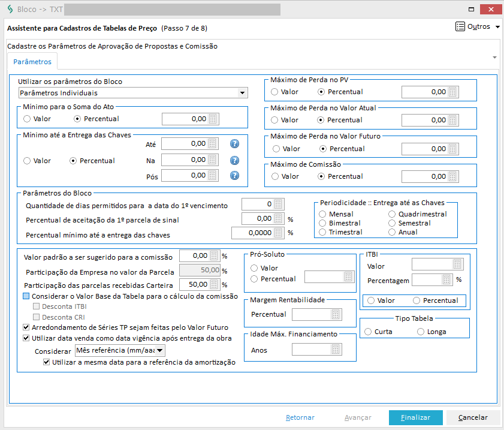This screenshot has width=504, height=430.
Task: Click Retornar link
Action: [300, 417]
